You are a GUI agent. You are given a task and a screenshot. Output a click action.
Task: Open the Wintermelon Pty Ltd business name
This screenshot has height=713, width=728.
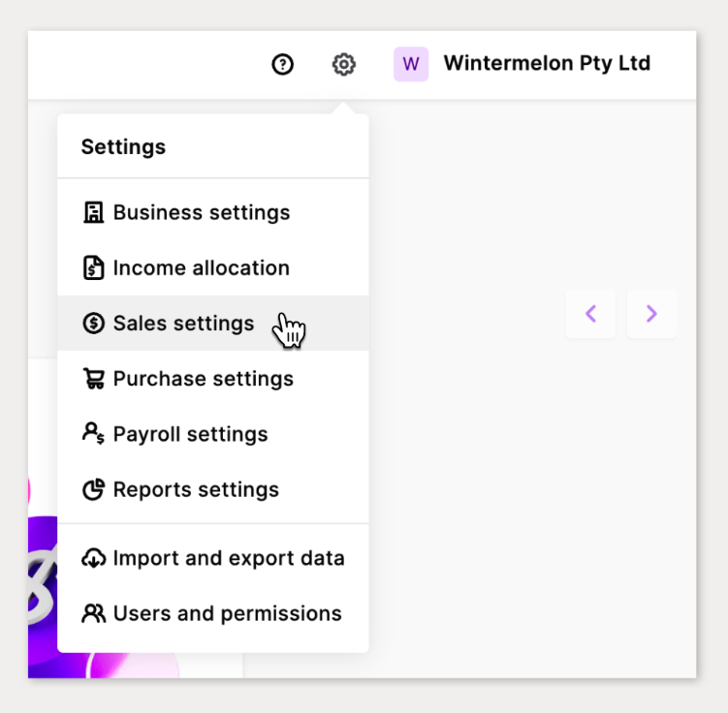point(547,64)
